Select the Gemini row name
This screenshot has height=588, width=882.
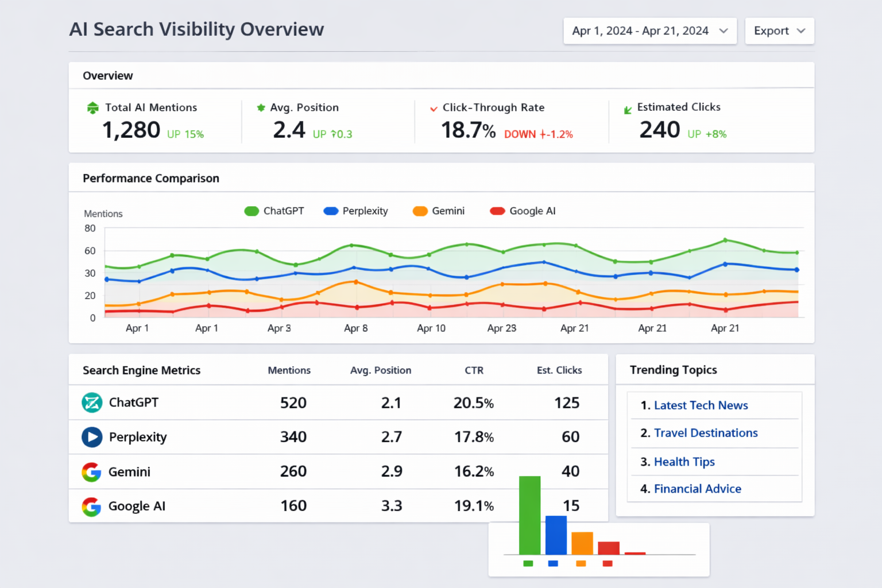[129, 472]
